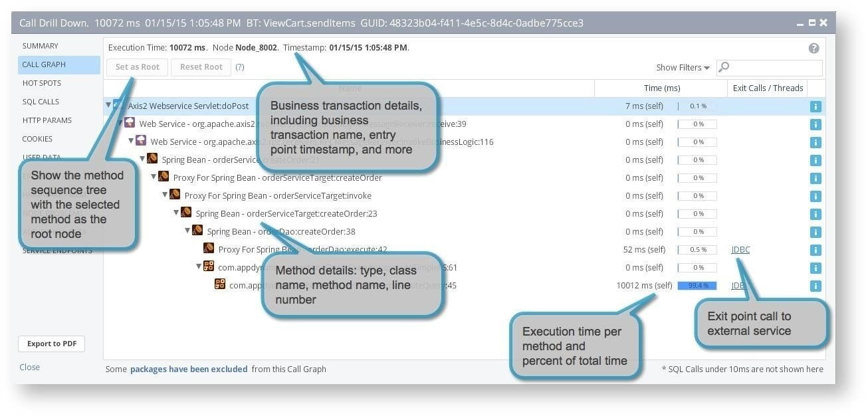Click bean icon on orderServiceTarget:invoke row
The height and width of the screenshot is (416, 868).
click(175, 195)
